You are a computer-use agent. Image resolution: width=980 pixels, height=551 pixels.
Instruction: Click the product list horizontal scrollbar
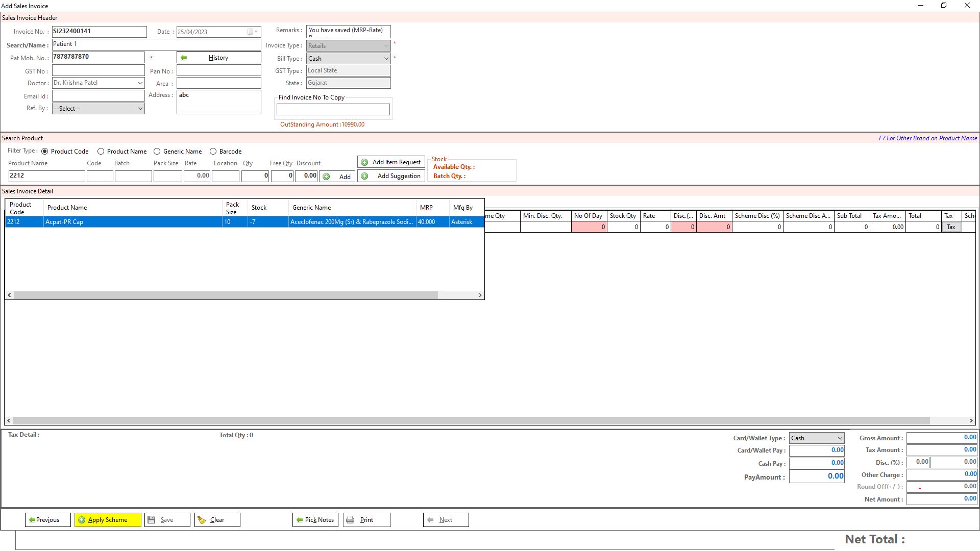225,295
